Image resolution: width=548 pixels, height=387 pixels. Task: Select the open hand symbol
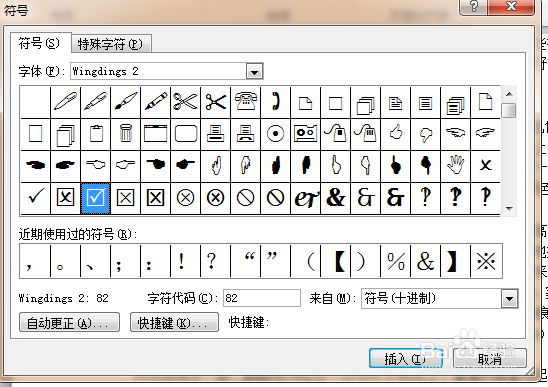coord(456,165)
